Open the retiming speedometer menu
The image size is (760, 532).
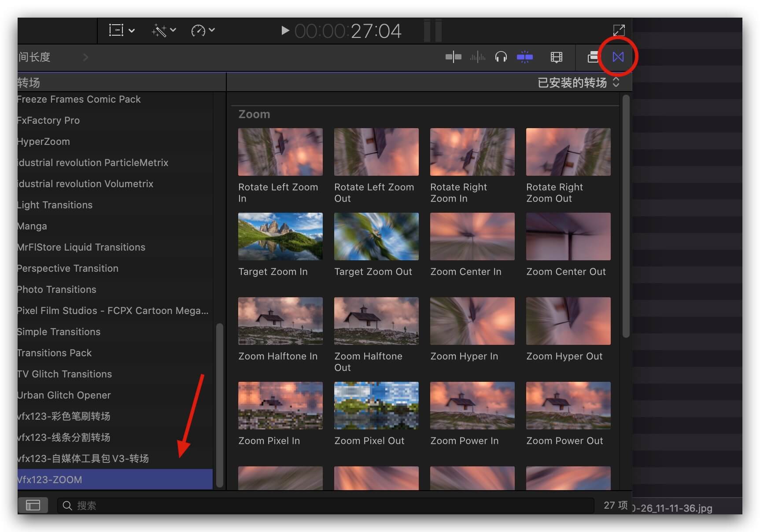[x=203, y=30]
